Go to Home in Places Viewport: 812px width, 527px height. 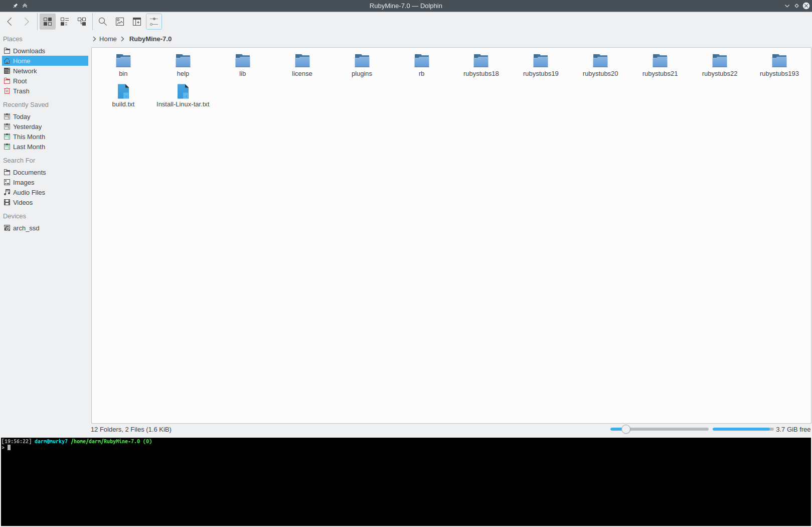45,61
